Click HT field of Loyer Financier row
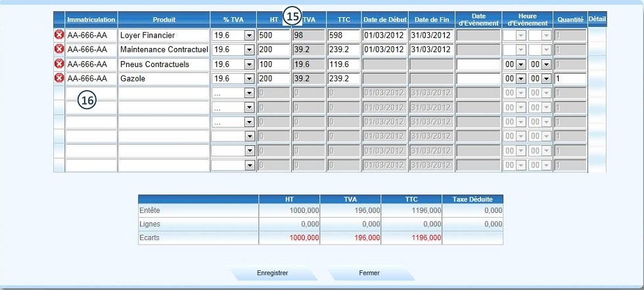Viewport: 644px width, 290px height. pyautogui.click(x=274, y=35)
